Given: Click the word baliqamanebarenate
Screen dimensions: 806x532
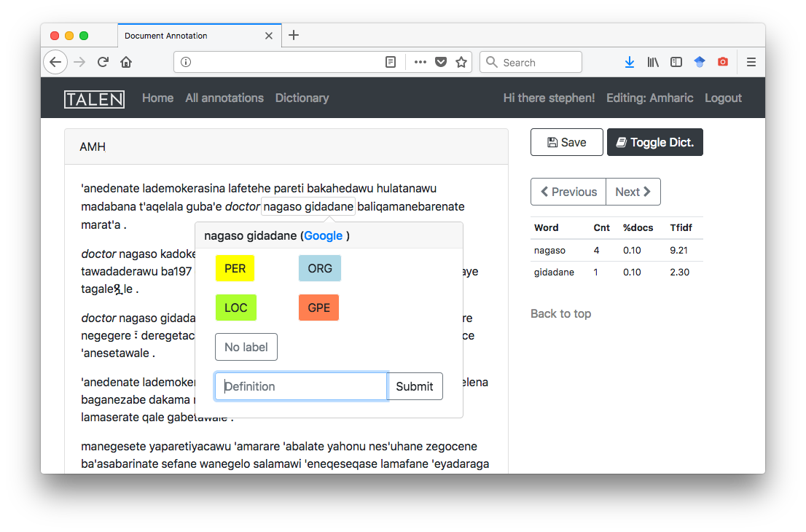Looking at the screenshot, I should tap(411, 206).
